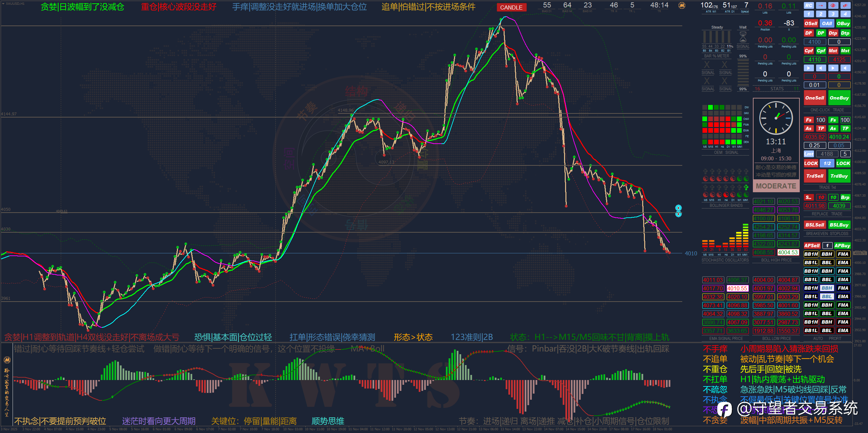The image size is (868, 433).
Task: Click the red dotted arrow icon button
Action: 821,5
